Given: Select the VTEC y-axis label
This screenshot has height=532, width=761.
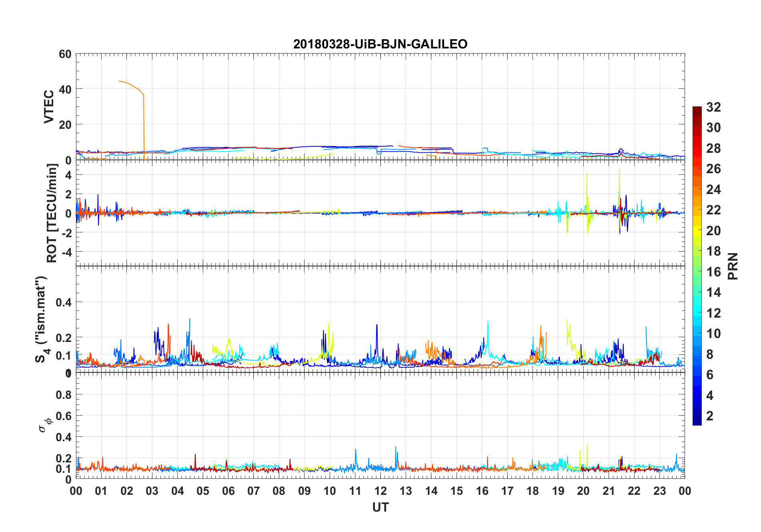Looking at the screenshot, I should pos(49,107).
